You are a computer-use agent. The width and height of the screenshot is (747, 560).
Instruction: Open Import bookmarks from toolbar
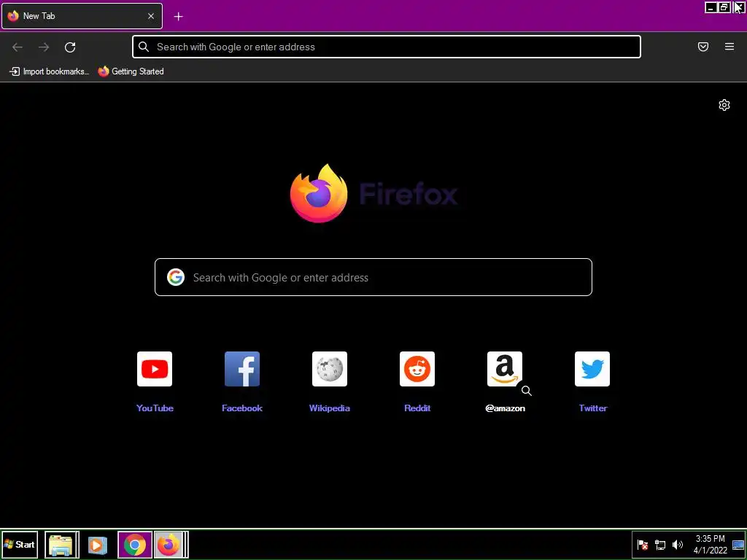coord(49,71)
